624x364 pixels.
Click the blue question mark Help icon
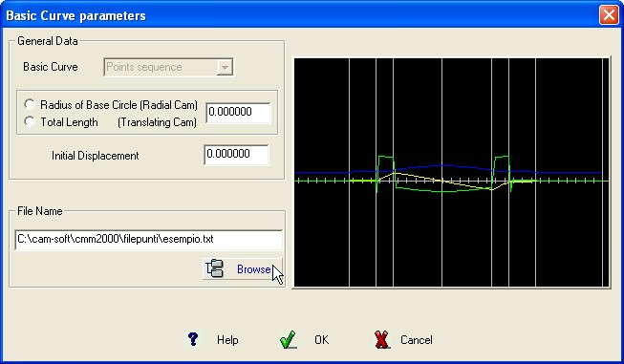coord(193,339)
